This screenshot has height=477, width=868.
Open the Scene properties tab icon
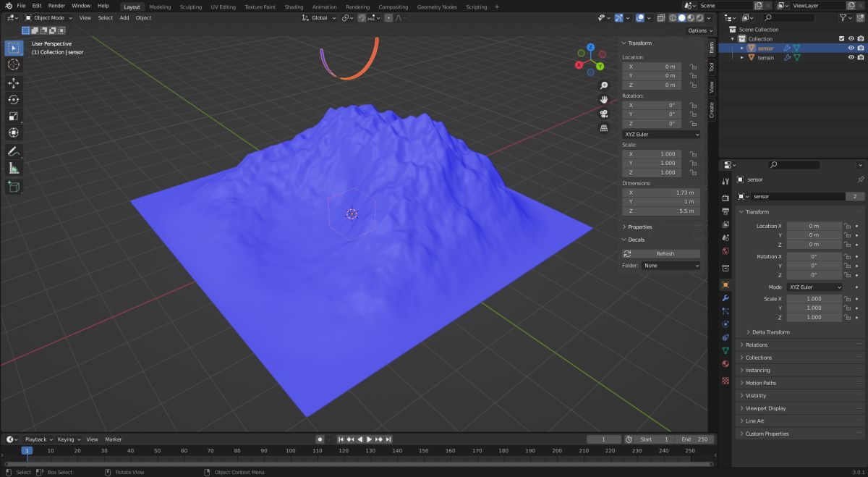pyautogui.click(x=726, y=238)
